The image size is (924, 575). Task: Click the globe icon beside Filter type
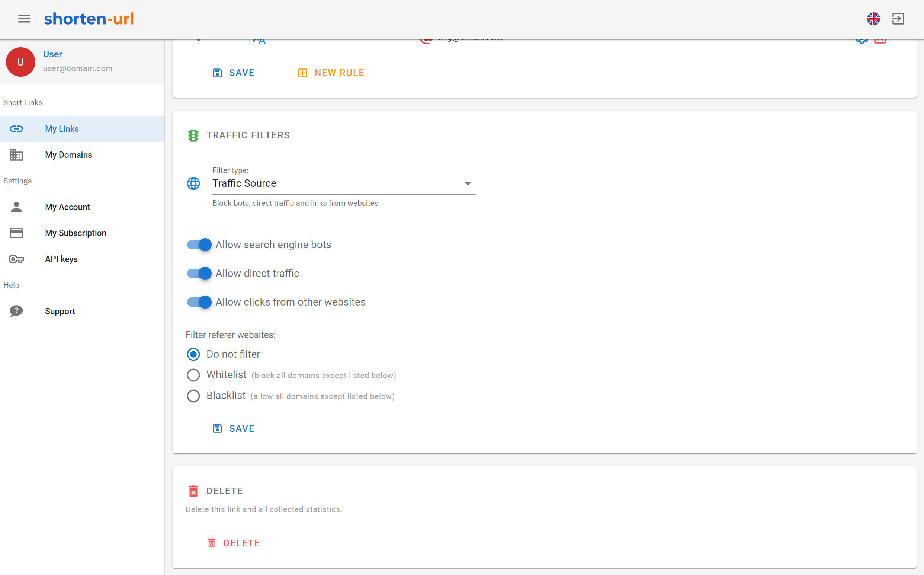(x=193, y=183)
